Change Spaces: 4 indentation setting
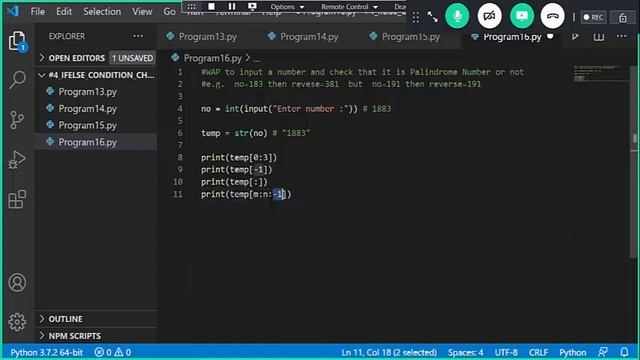The height and width of the screenshot is (360, 640). point(465,352)
